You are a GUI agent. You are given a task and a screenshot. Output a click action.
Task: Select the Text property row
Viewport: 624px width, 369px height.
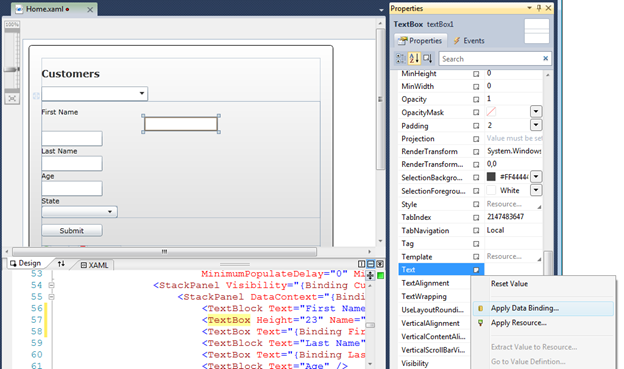click(441, 269)
